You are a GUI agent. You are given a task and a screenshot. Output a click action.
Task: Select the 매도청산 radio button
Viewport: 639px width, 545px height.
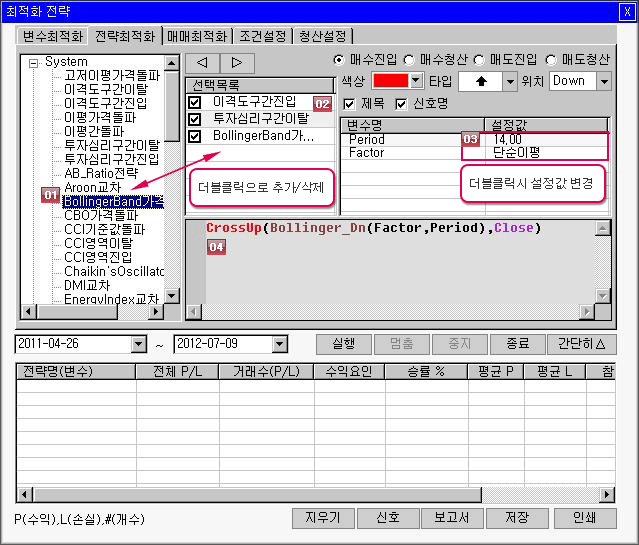coord(550,59)
